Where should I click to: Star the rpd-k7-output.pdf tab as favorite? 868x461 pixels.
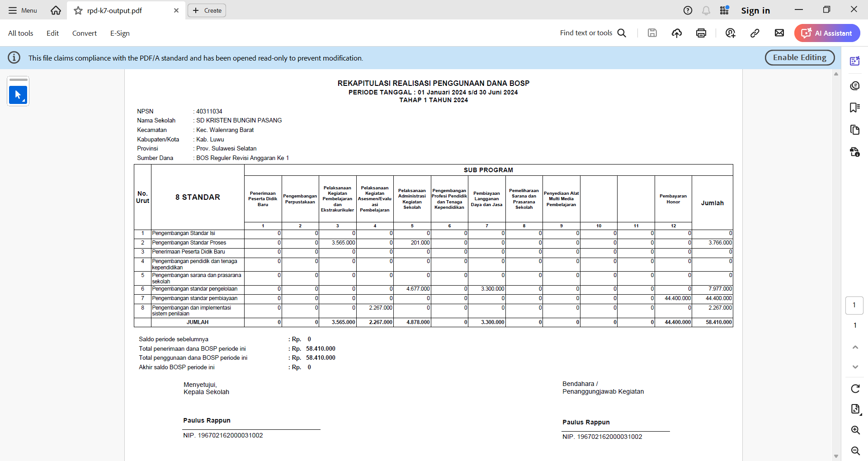(x=78, y=10)
